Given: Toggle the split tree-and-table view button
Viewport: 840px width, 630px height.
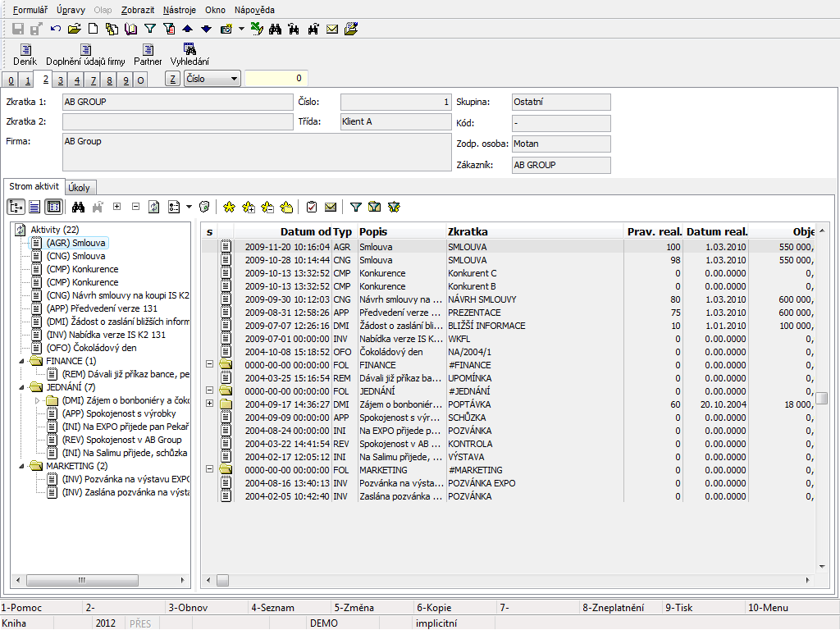Looking at the screenshot, I should pos(53,207).
